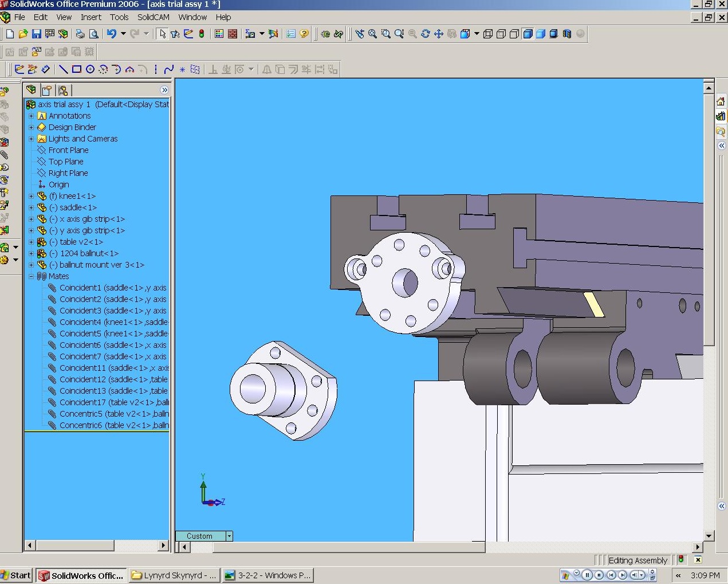
Task: Activate the Rotate View tool
Action: (425, 34)
